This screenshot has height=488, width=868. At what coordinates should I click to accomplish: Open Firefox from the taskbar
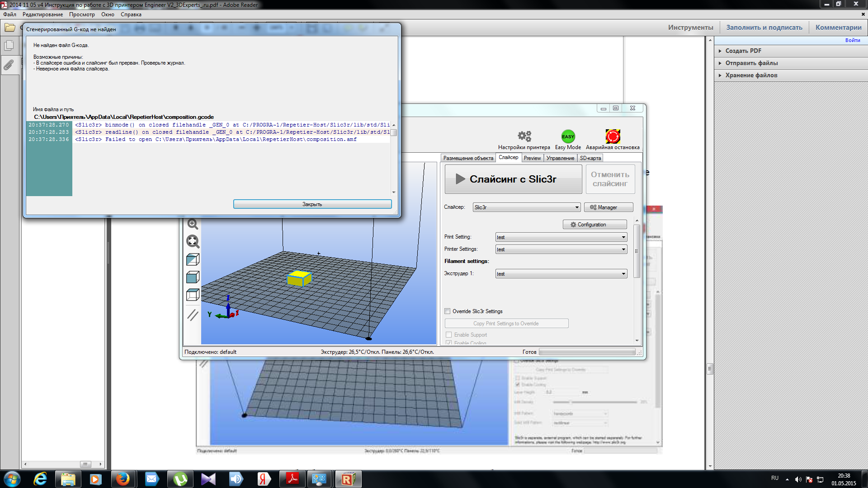coord(123,479)
